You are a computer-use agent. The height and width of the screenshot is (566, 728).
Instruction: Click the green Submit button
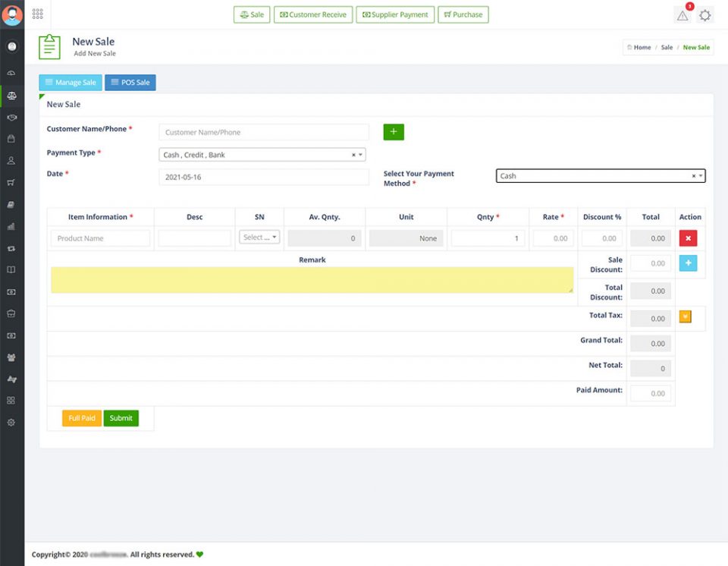tap(121, 418)
